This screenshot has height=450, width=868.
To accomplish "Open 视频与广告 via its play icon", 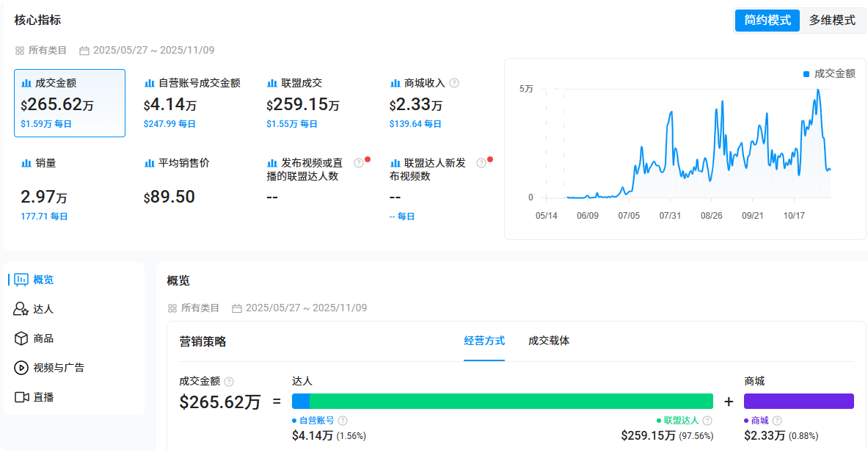I will pyautogui.click(x=21, y=368).
